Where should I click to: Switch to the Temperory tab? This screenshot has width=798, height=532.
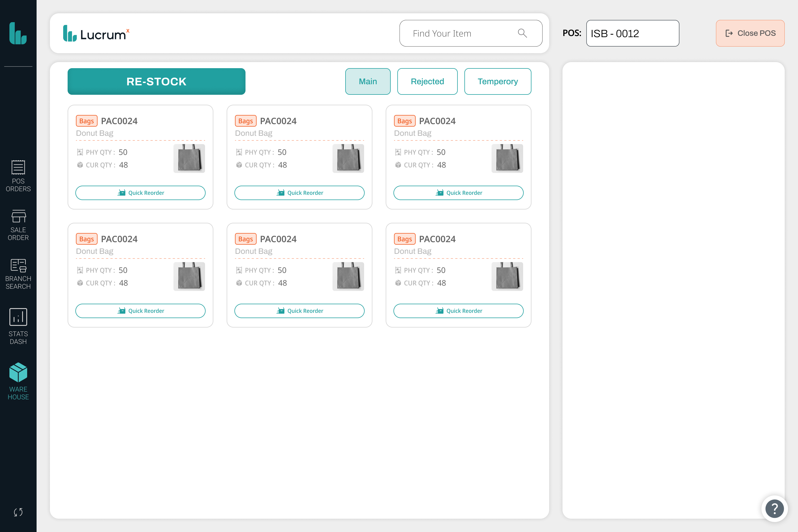[497, 81]
